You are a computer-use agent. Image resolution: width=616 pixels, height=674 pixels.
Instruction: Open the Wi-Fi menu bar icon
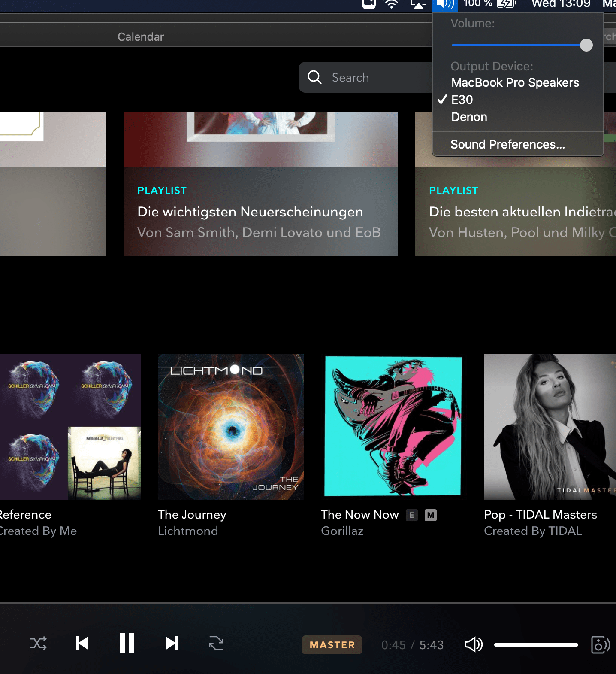(391, 4)
